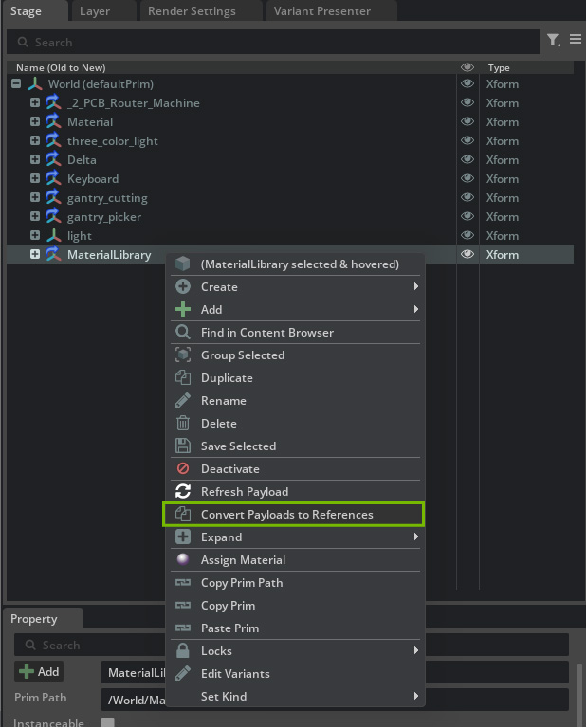This screenshot has height=728, width=587.
Task: Open the Stage panel hamburger options menu
Action: pyautogui.click(x=576, y=40)
